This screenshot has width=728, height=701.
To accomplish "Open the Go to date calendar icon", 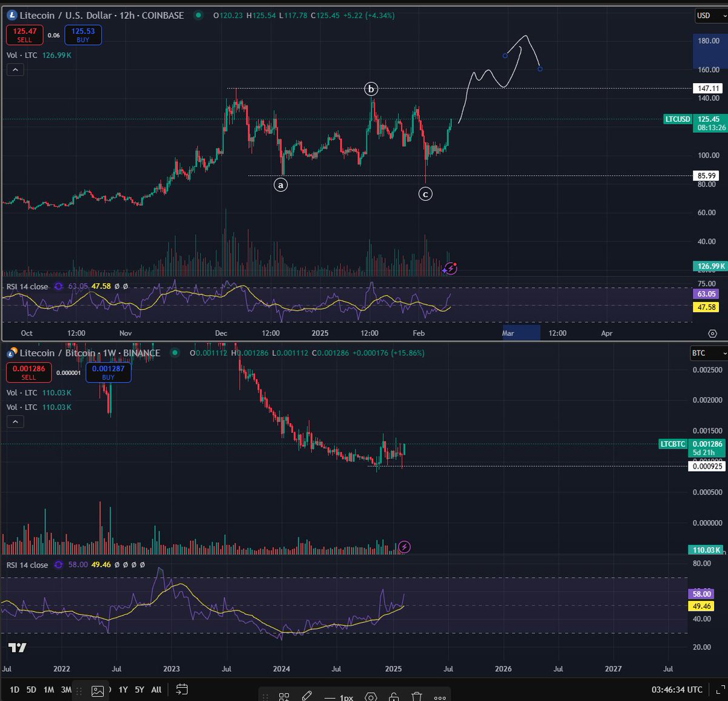I will click(183, 690).
